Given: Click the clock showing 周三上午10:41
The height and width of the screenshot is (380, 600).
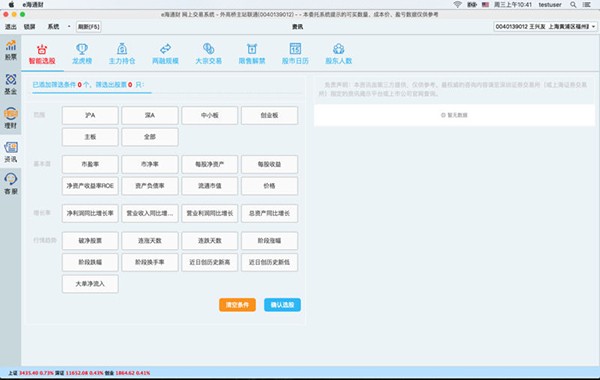Looking at the screenshot, I should [513, 5].
